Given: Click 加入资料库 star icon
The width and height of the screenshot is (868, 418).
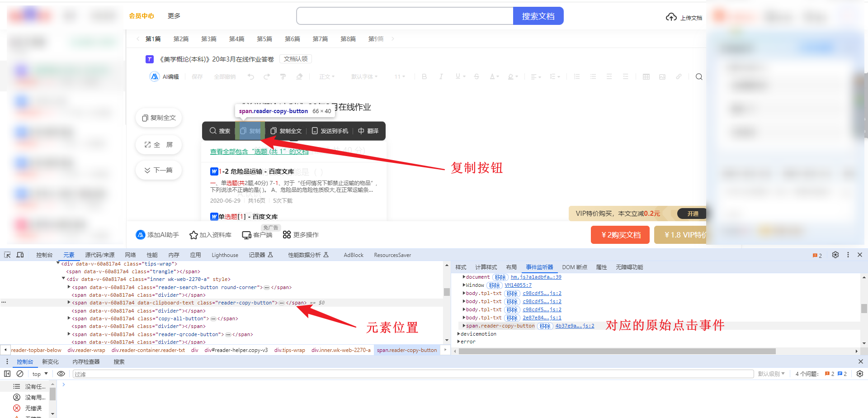Looking at the screenshot, I should pyautogui.click(x=193, y=235).
